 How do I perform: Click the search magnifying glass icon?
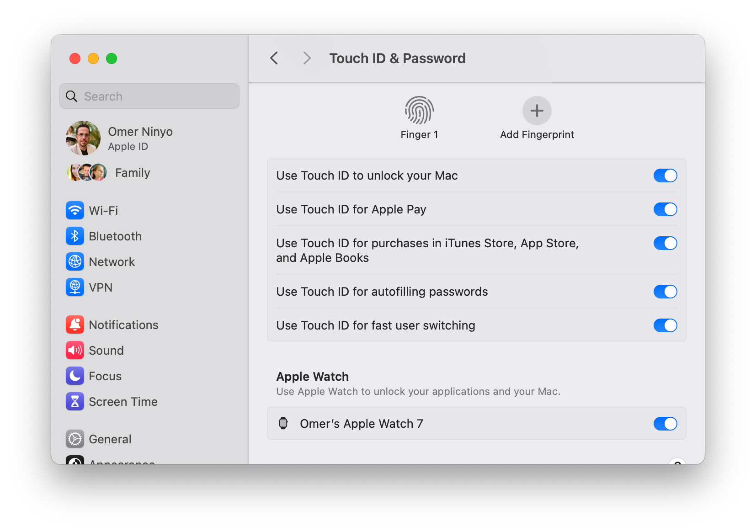[x=72, y=96]
